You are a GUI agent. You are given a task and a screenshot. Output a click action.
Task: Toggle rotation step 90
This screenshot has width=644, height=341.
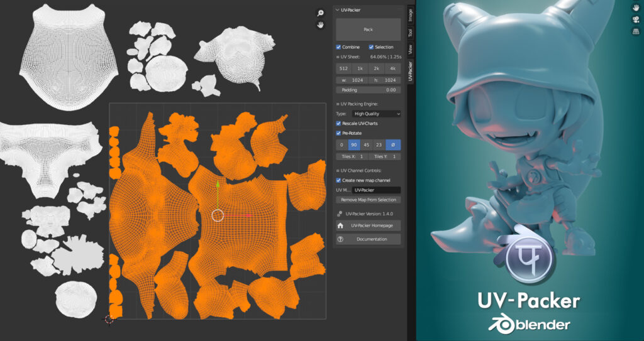pyautogui.click(x=355, y=145)
